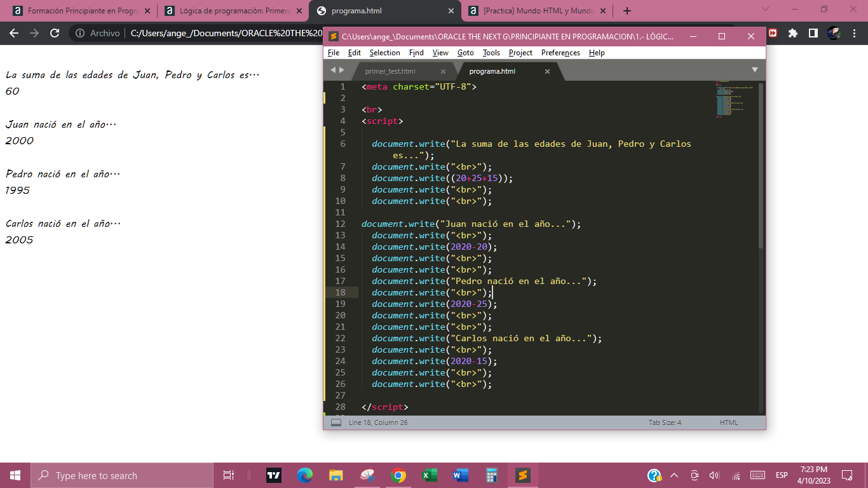
Task: Open Chrome three-dot menu
Action: pyautogui.click(x=855, y=33)
